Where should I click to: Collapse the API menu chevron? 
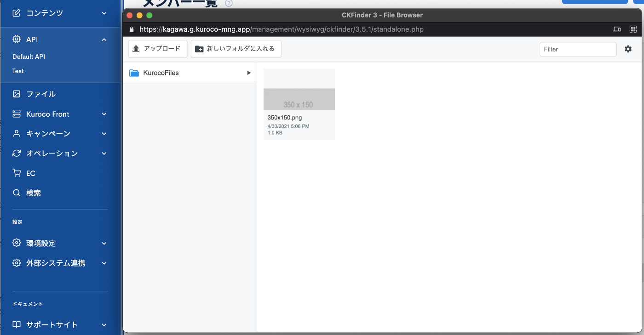pos(104,40)
